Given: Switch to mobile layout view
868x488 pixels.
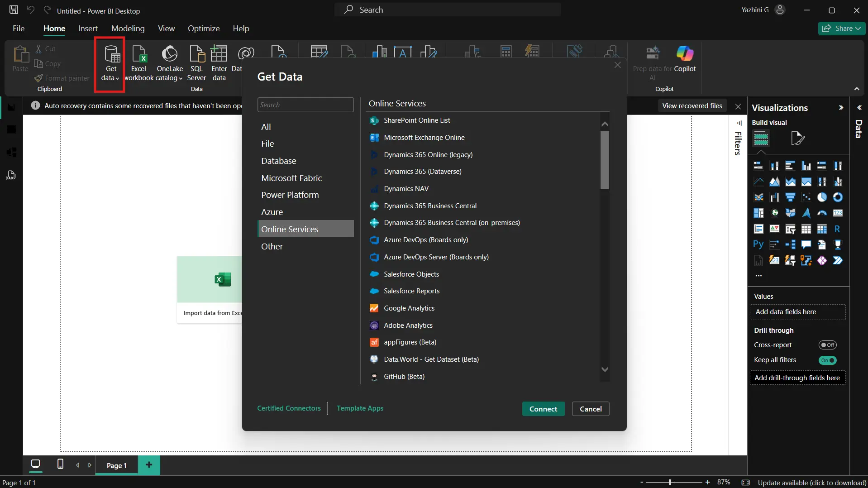Looking at the screenshot, I should click(60, 465).
